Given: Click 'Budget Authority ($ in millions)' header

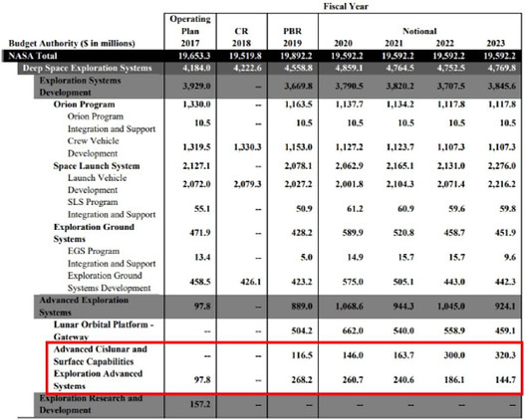Looking at the screenshot, I should click(72, 44).
